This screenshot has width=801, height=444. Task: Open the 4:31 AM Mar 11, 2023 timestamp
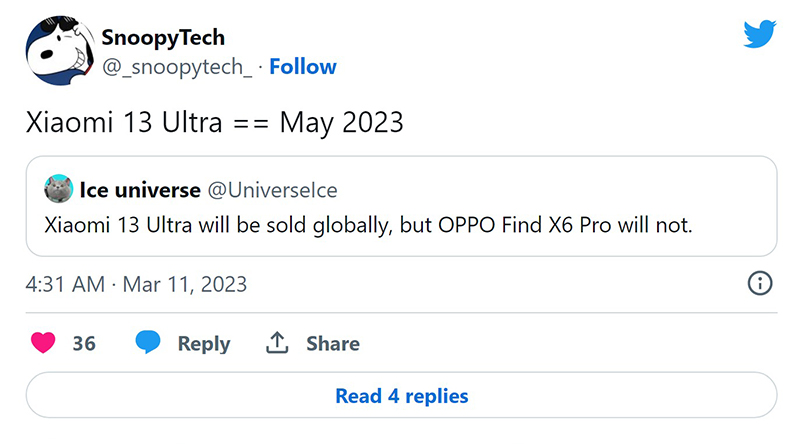coord(136,284)
